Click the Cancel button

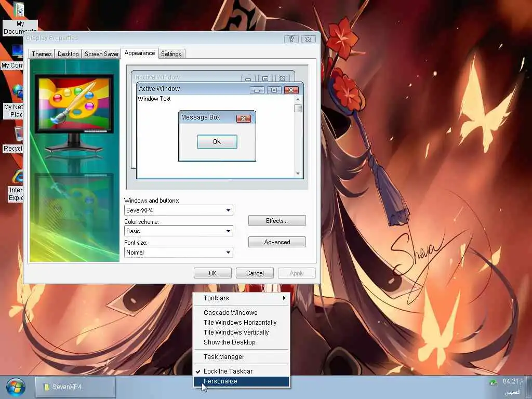255,273
